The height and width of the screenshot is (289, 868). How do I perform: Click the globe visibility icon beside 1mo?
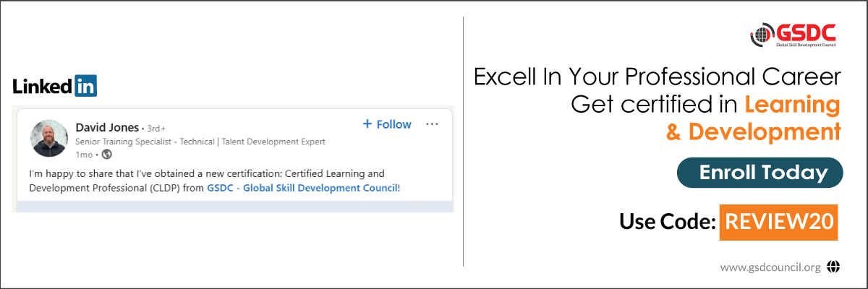(107, 154)
